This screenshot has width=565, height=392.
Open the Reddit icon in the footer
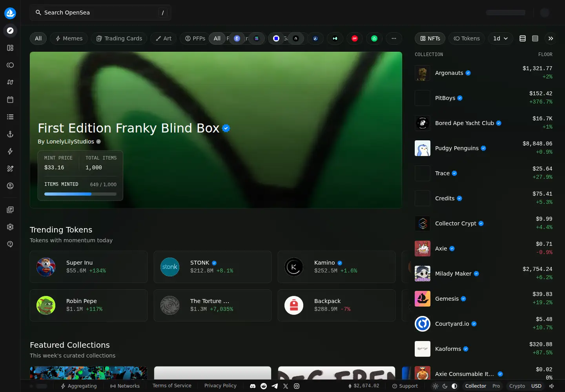264,386
